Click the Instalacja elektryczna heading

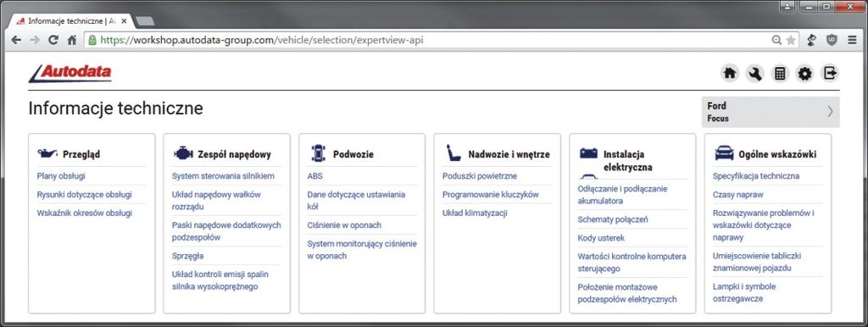tap(628, 160)
